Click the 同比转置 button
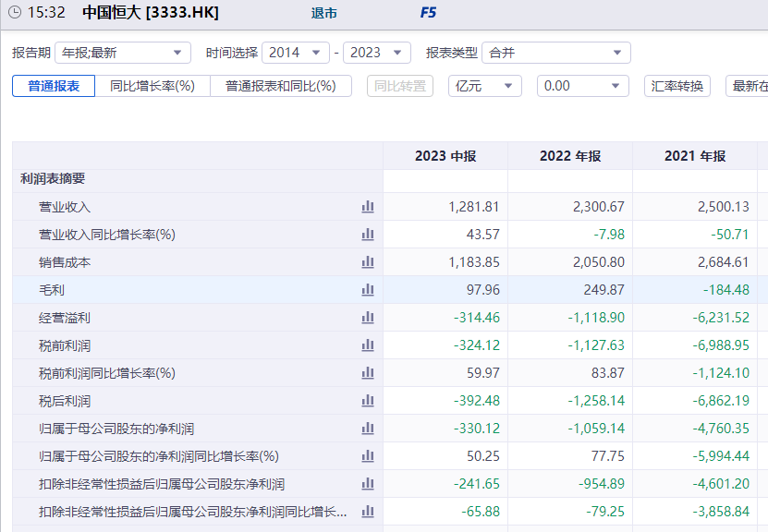This screenshot has height=532, width=768. coord(400,86)
